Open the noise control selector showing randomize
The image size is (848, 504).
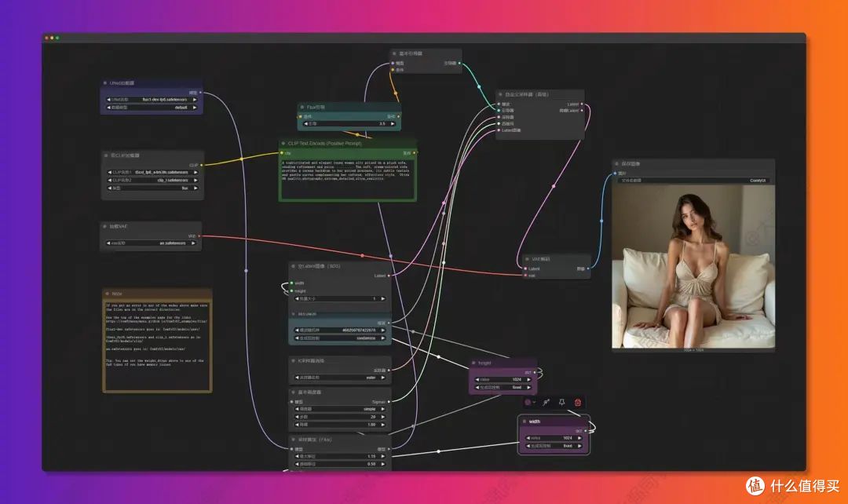coord(340,338)
